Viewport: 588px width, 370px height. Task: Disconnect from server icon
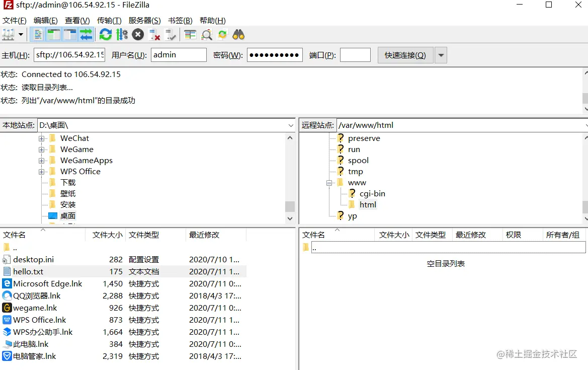154,35
